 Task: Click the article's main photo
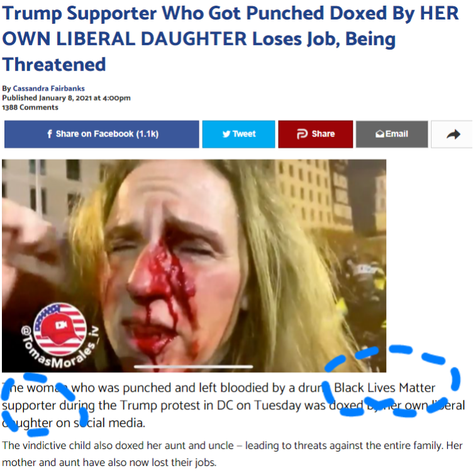194,265
